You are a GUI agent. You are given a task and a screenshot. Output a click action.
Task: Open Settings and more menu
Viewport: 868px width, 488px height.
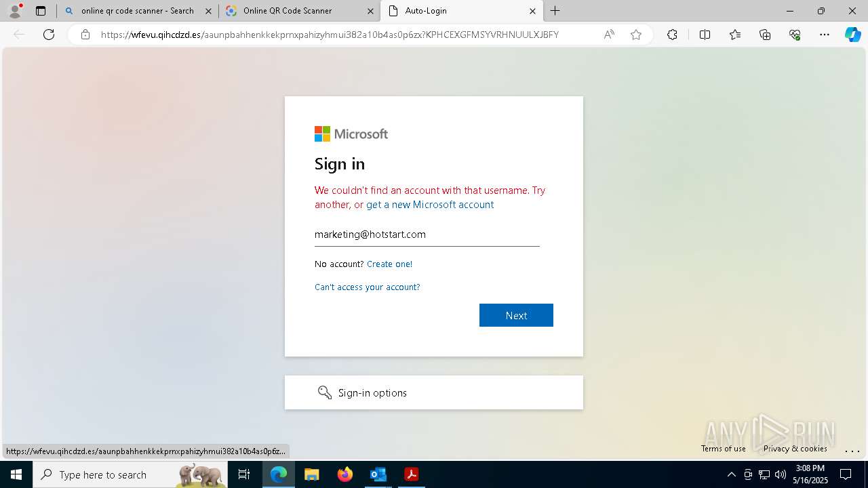825,35
